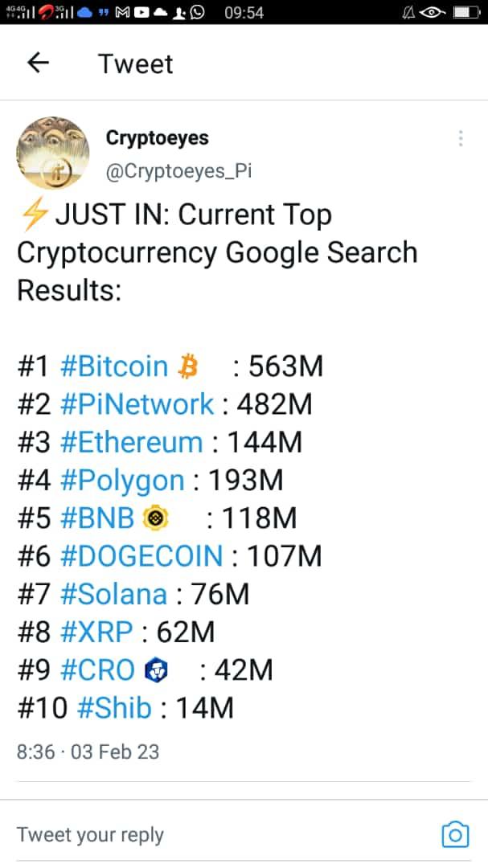The width and height of the screenshot is (488, 868).
Task: Tap the #Bitcoin hashtag
Action: tap(114, 366)
